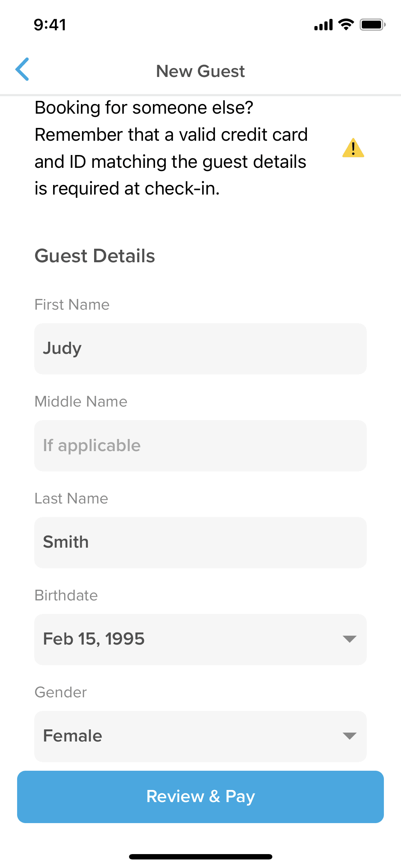Tap the home indicator bar

click(x=200, y=857)
